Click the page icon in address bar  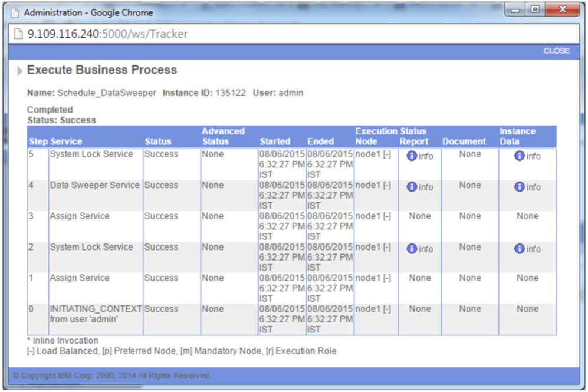(18, 34)
